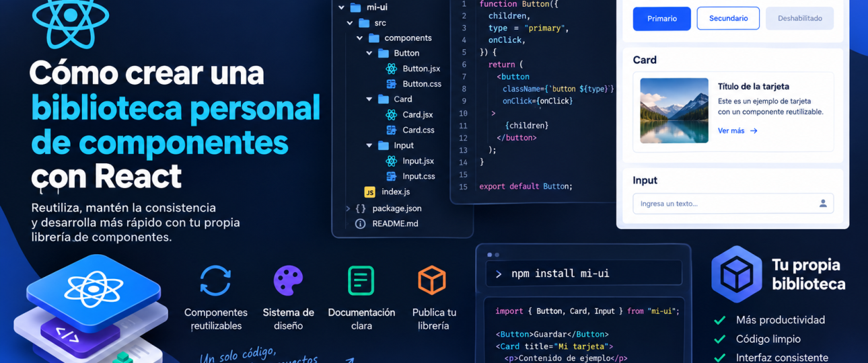Image resolution: width=868 pixels, height=363 pixels.
Task: Click the Deshabilitado disabled button
Action: (799, 19)
